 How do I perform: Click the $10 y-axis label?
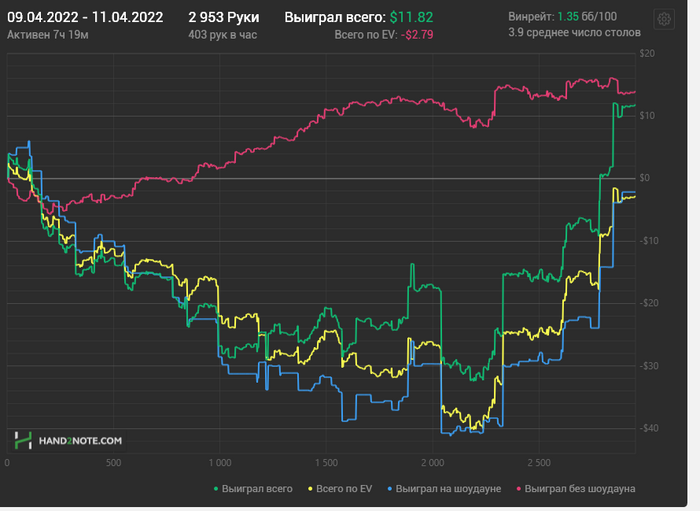[x=647, y=116]
